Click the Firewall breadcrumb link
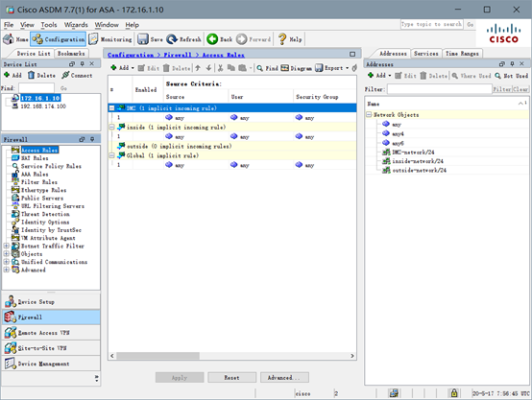The image size is (532, 400). [x=178, y=55]
